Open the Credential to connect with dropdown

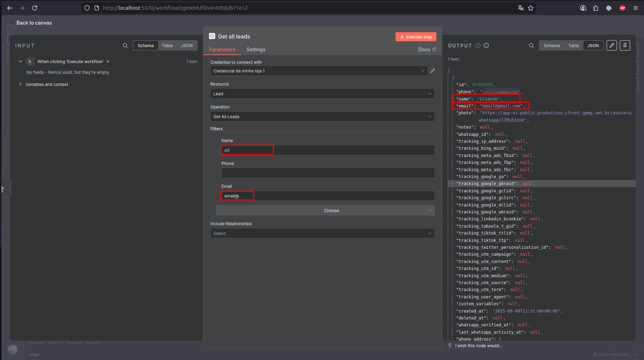pos(319,71)
